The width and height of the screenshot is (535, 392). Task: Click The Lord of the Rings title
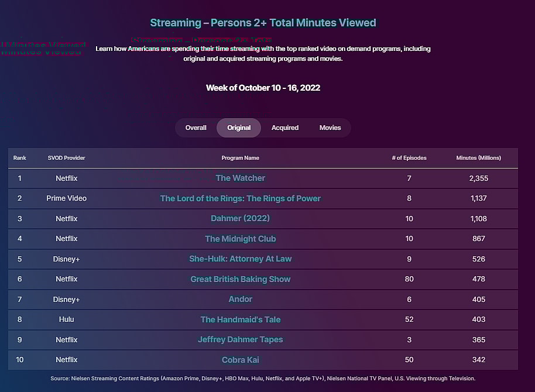240,198
